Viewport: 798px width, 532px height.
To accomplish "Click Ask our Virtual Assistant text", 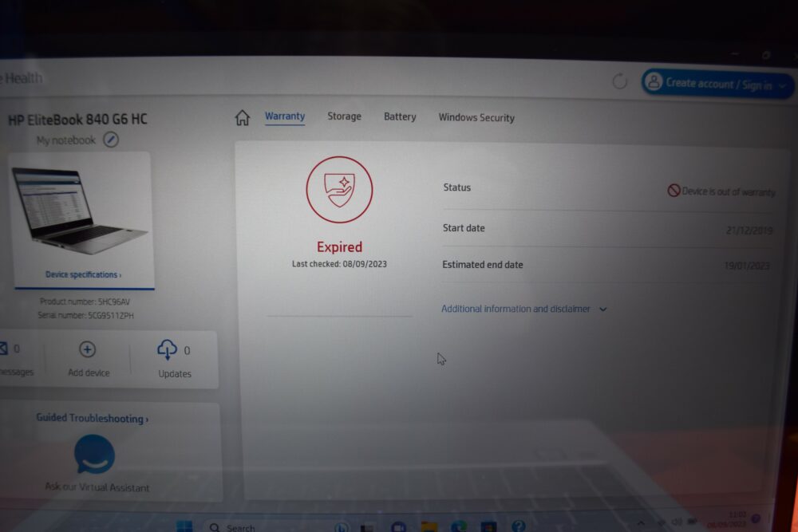I will 97,487.
